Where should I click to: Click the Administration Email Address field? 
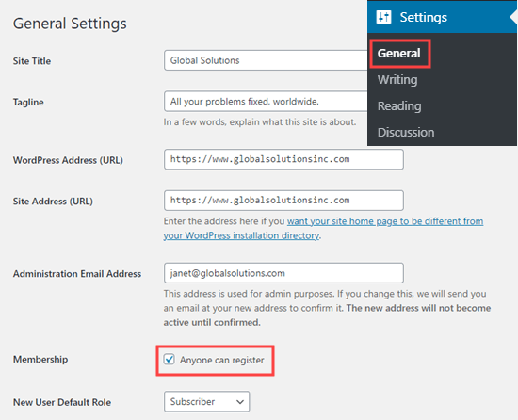(283, 273)
